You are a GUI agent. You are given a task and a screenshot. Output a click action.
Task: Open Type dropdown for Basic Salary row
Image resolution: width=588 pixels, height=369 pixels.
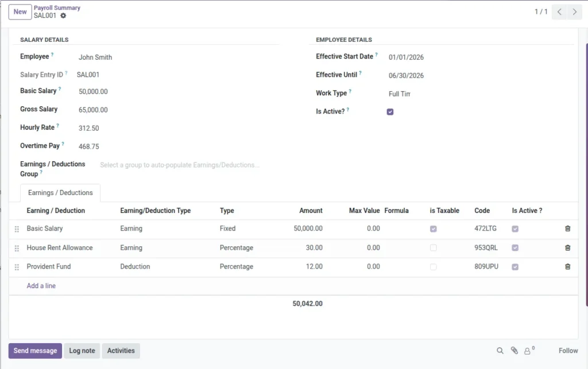point(227,228)
